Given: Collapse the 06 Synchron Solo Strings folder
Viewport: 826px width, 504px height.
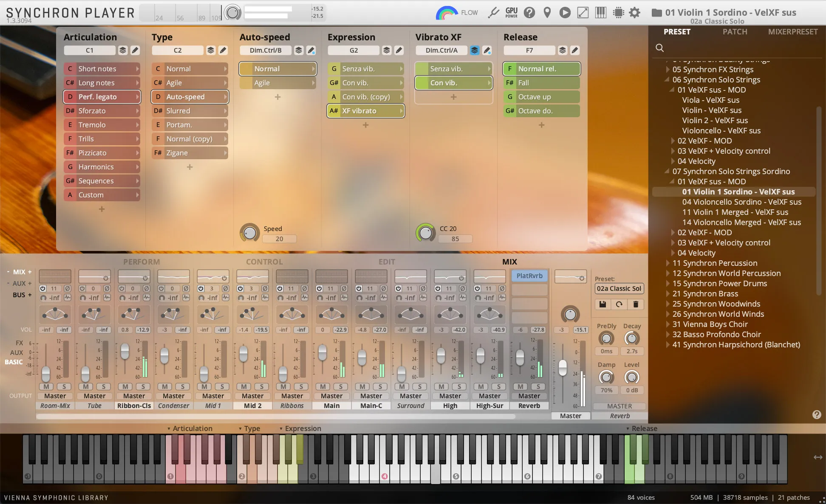Looking at the screenshot, I should 668,80.
